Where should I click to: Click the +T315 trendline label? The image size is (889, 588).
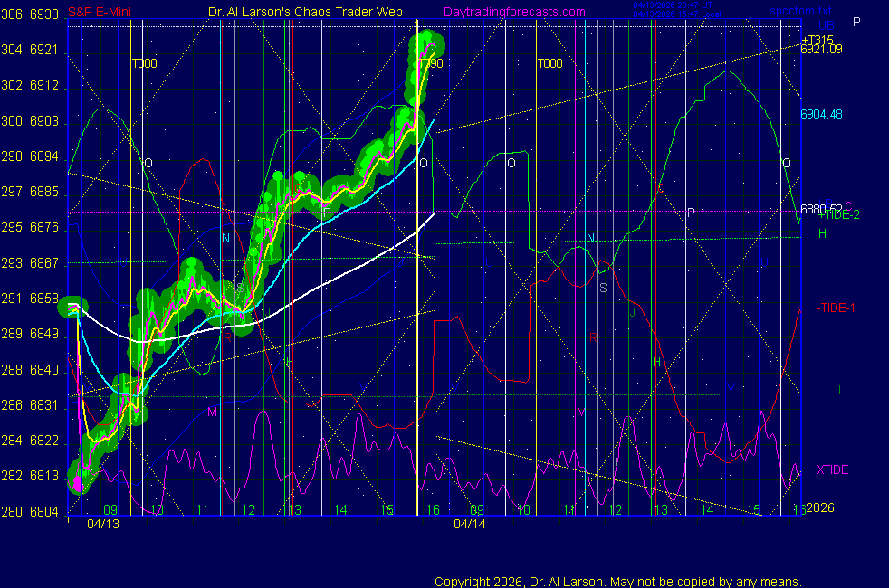point(817,40)
